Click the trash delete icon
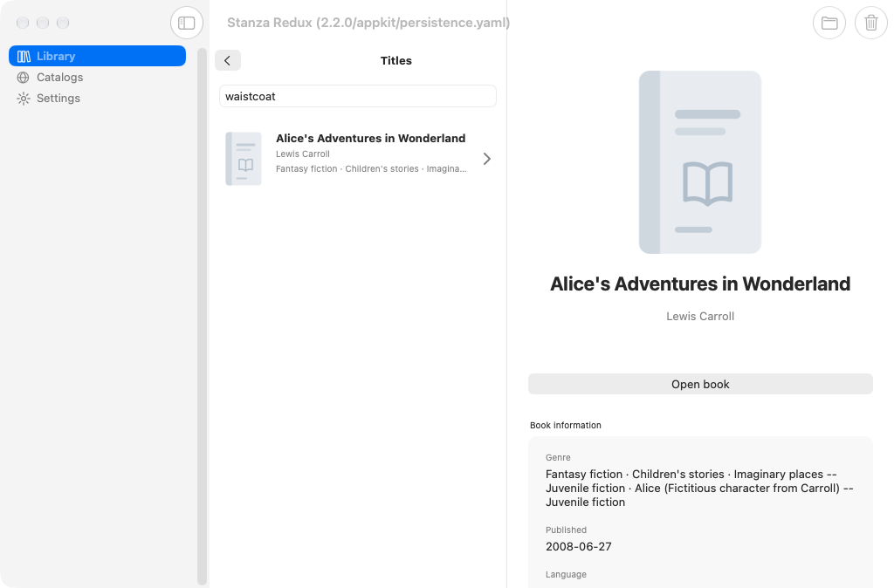 point(871,23)
